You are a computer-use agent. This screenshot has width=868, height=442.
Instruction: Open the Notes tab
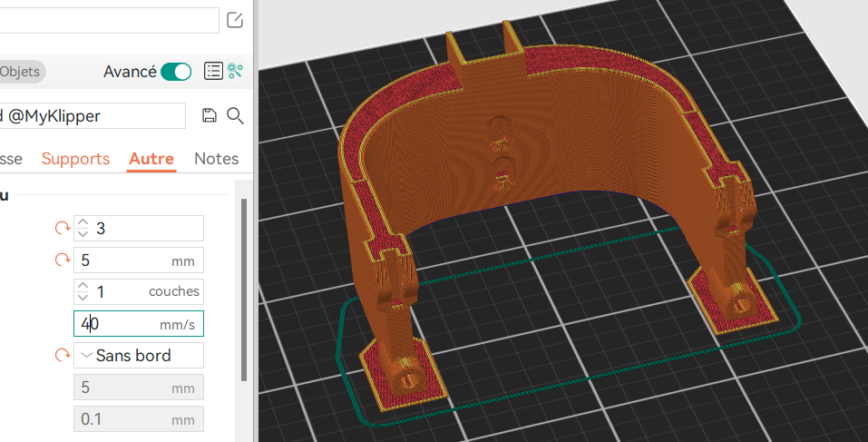[x=216, y=159]
